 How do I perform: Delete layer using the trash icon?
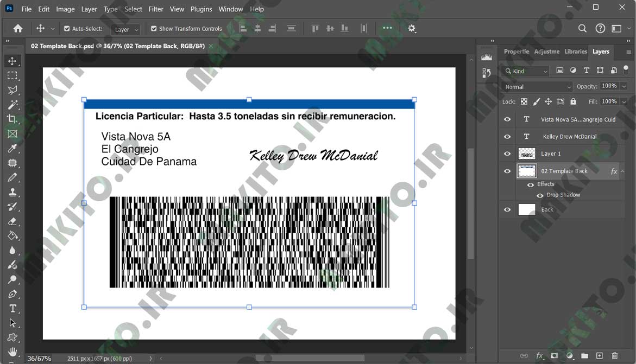(614, 355)
